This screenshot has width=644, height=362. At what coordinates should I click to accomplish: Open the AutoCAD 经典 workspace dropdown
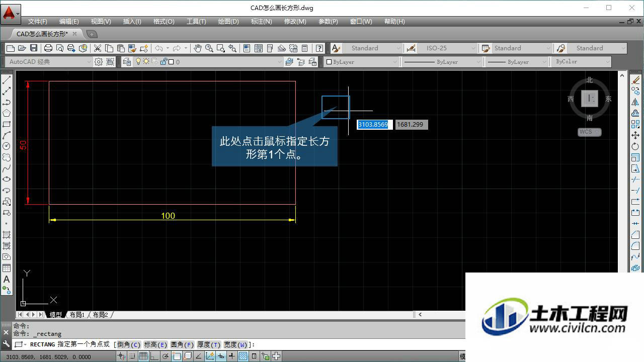pyautogui.click(x=49, y=62)
